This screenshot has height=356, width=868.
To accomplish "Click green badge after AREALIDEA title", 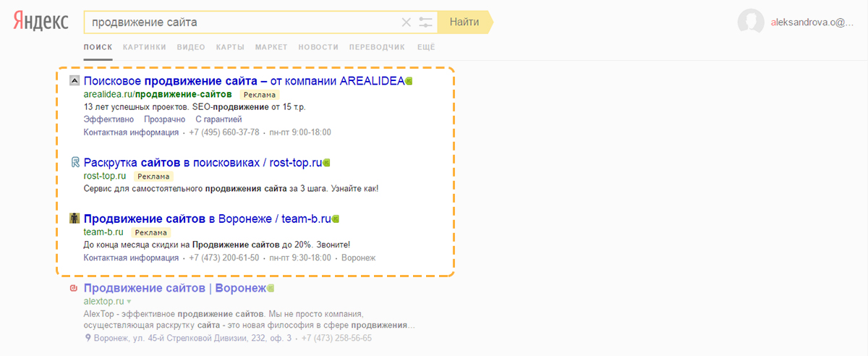I will (x=409, y=81).
